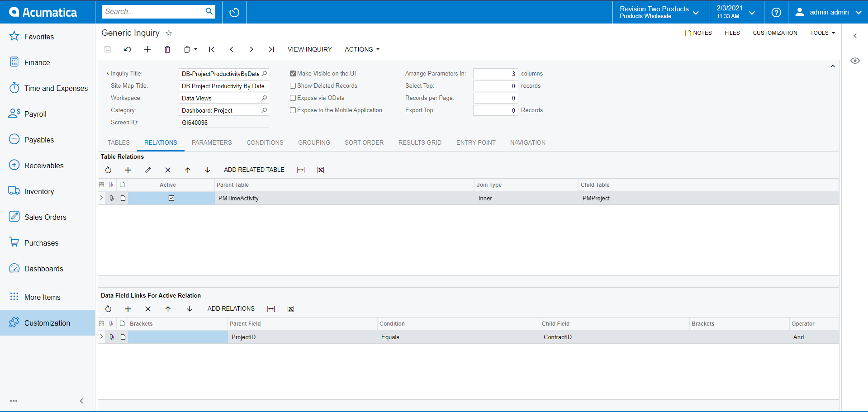Edit selected table relation pencil icon
This screenshot has height=412, width=868.
(x=148, y=170)
